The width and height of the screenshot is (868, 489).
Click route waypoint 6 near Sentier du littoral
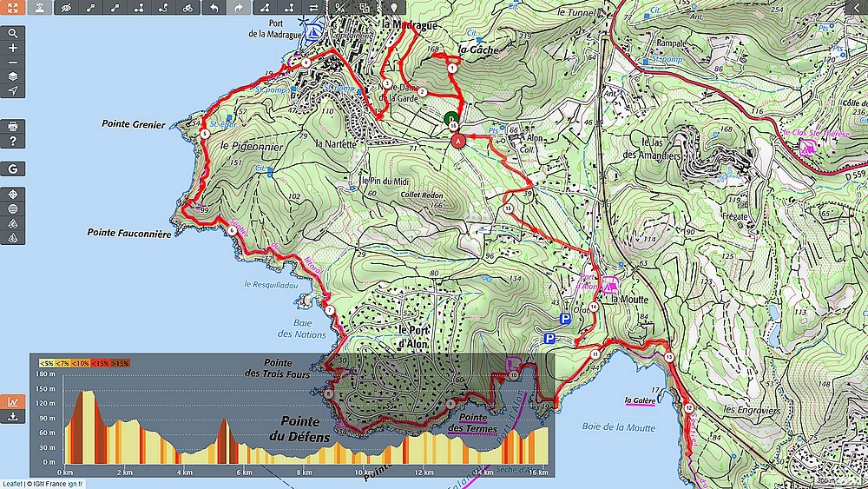tap(232, 230)
